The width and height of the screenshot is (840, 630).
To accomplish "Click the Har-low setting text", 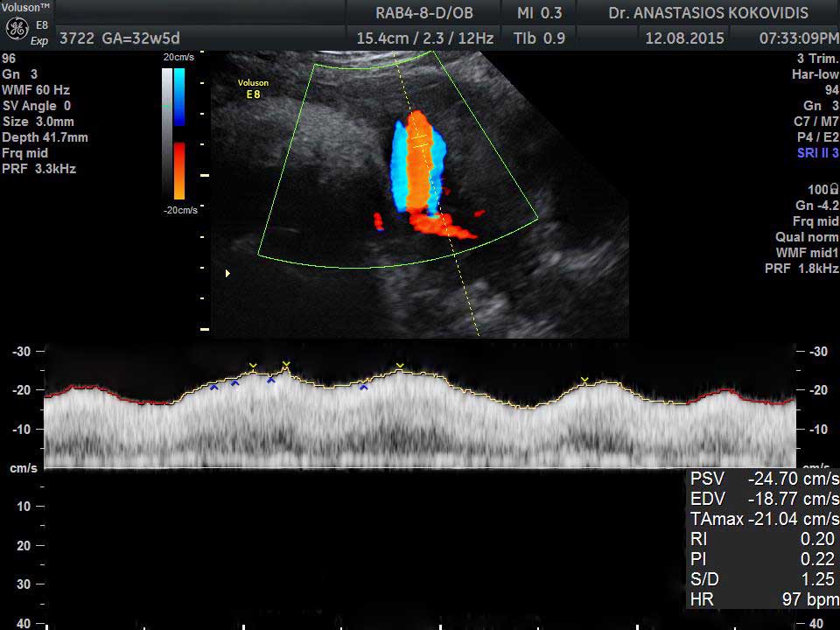I will tap(815, 74).
